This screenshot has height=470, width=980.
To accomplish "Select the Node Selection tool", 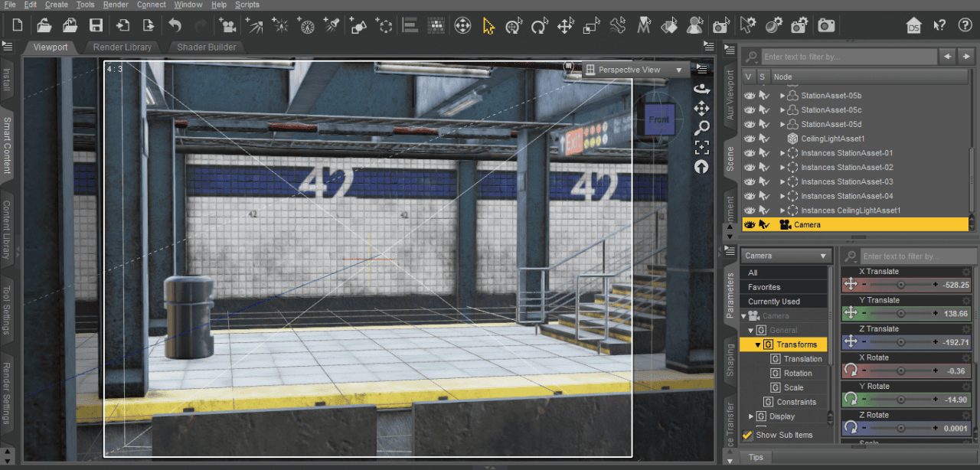I will (490, 24).
